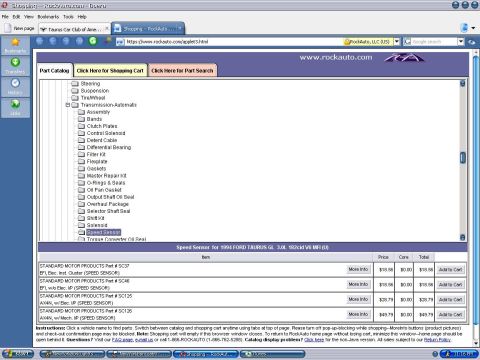The image size is (480, 360).
Task: Add part SC125 to cart
Action: (x=450, y=300)
